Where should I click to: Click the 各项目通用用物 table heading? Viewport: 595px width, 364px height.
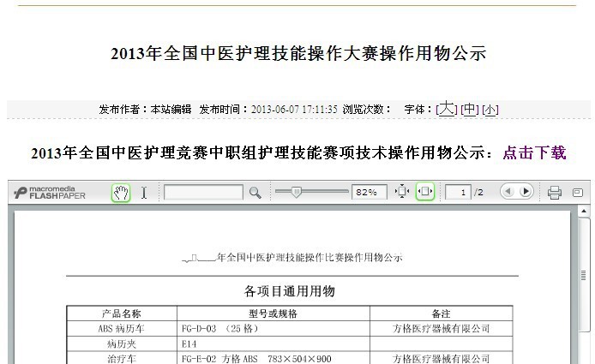(x=289, y=291)
